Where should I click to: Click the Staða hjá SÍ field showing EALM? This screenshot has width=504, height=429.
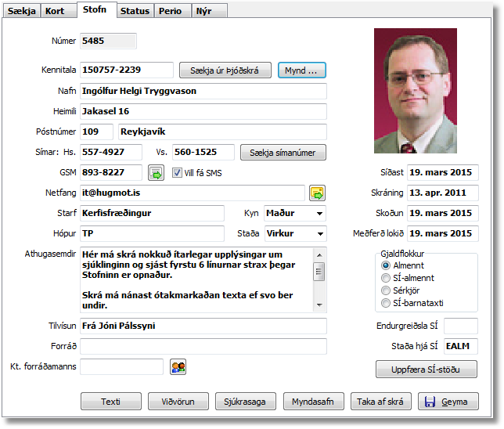click(461, 346)
